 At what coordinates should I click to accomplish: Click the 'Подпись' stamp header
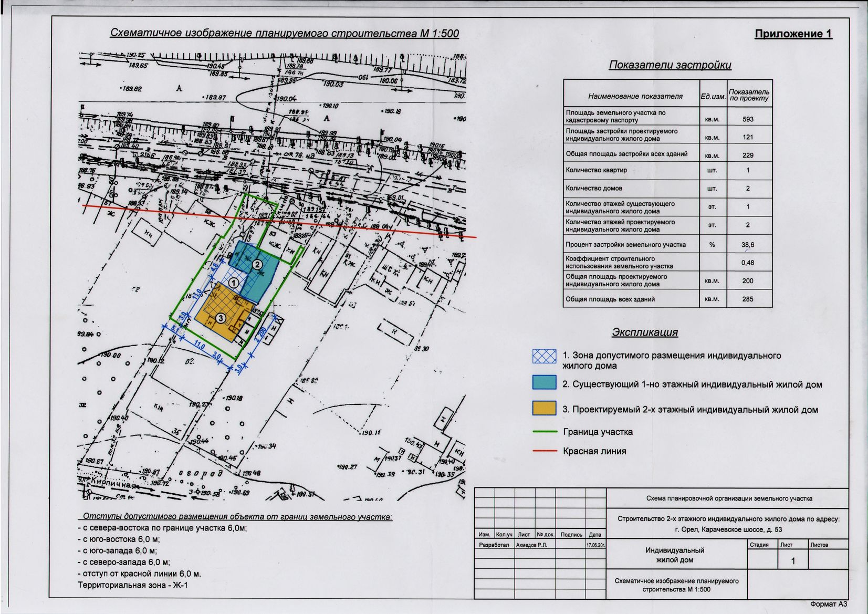(571, 535)
